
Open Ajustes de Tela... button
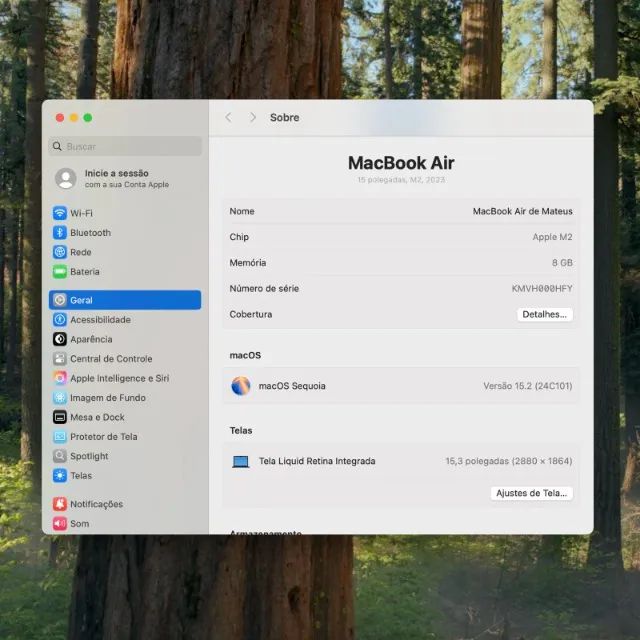tap(531, 493)
